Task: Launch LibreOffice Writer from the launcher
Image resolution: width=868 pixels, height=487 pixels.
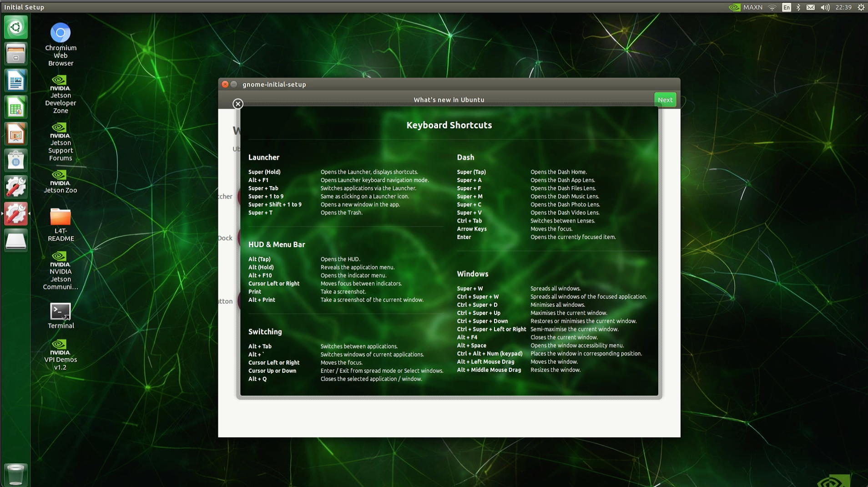Action: (16, 81)
